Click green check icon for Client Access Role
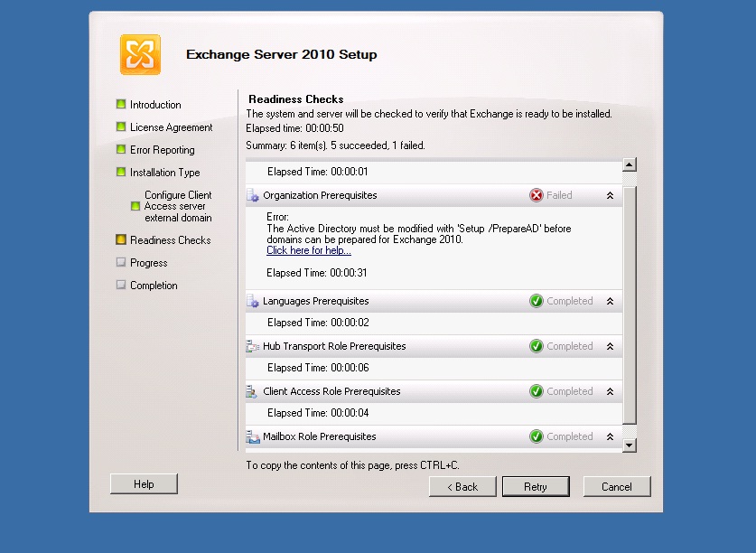 coord(537,391)
